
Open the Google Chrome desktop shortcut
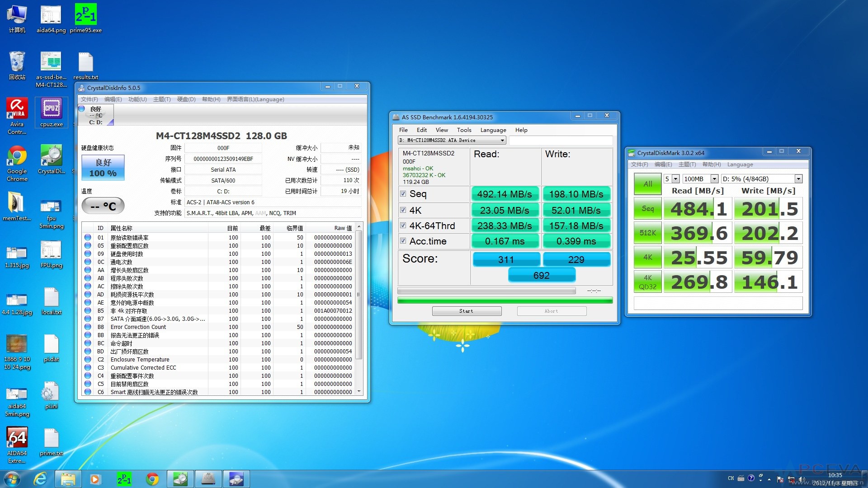click(x=17, y=164)
